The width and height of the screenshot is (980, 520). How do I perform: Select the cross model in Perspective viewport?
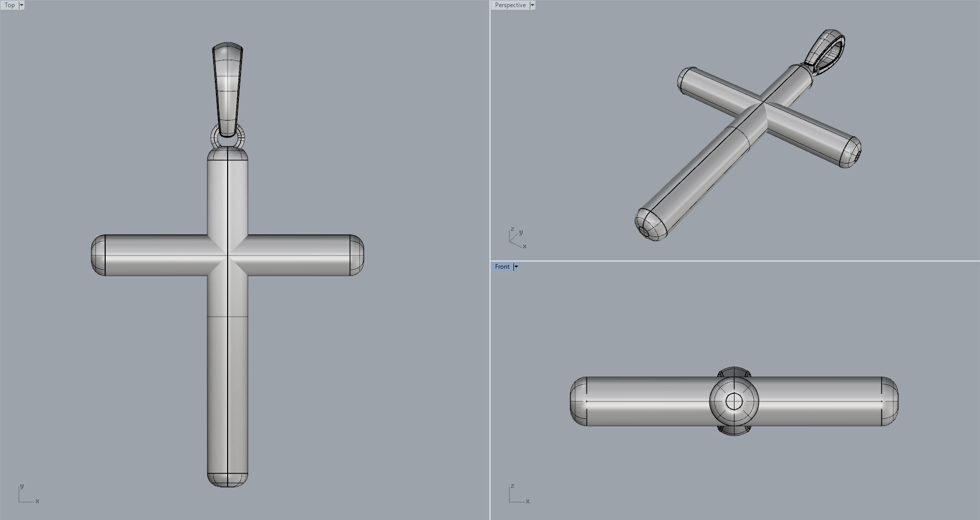(x=748, y=135)
